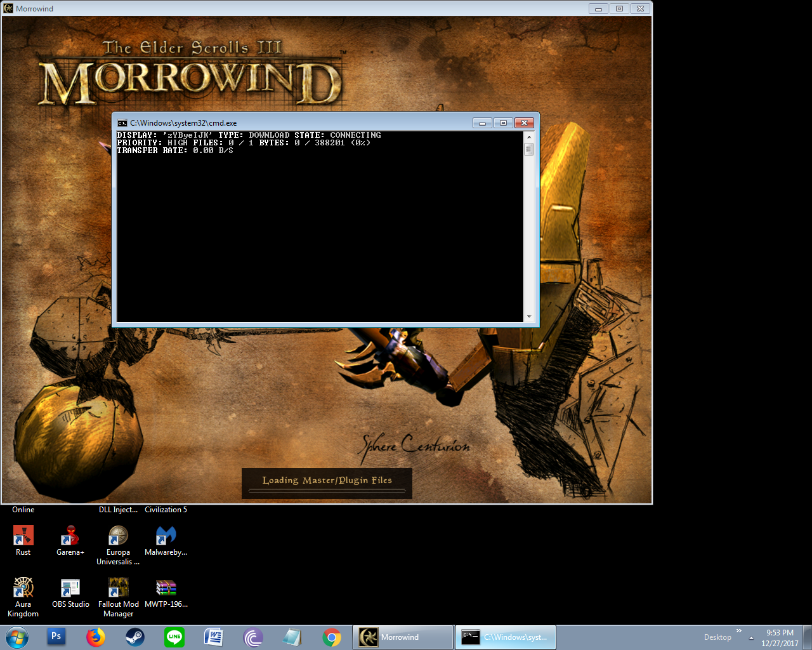The height and width of the screenshot is (650, 812).
Task: Launch Photoshop from the taskbar
Action: click(x=56, y=637)
